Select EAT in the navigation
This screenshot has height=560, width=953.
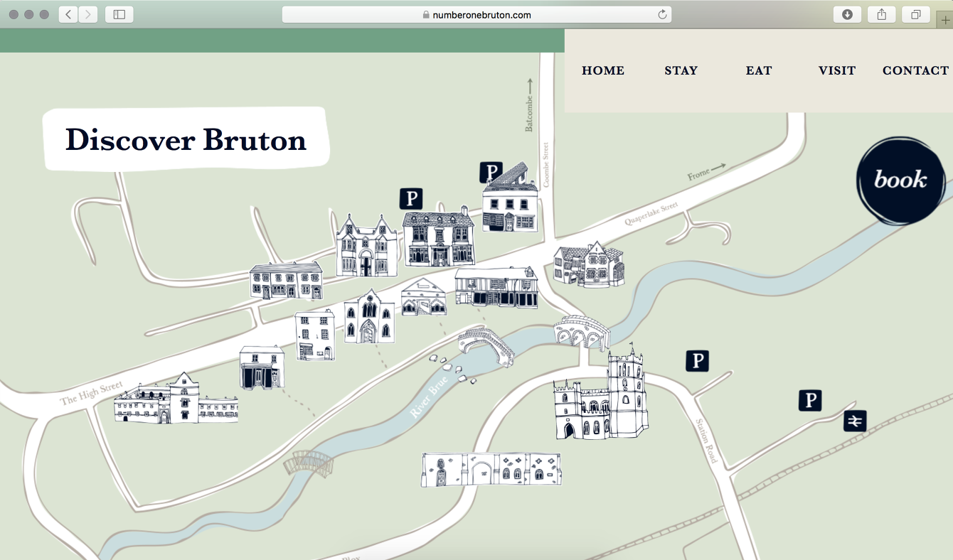(x=759, y=70)
